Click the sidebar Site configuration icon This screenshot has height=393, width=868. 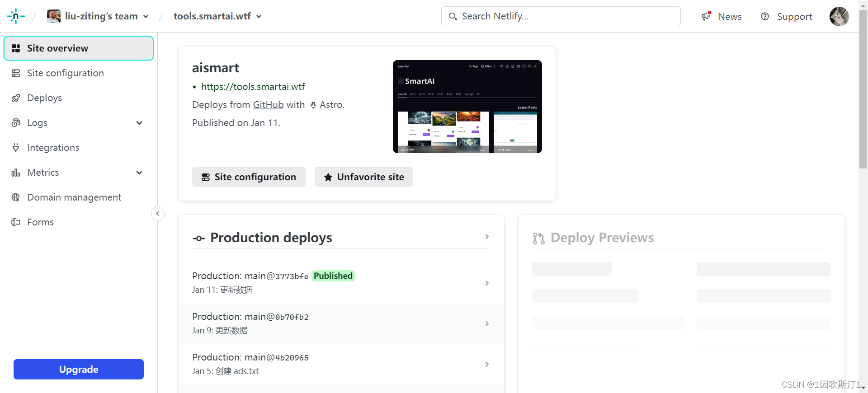[16, 73]
